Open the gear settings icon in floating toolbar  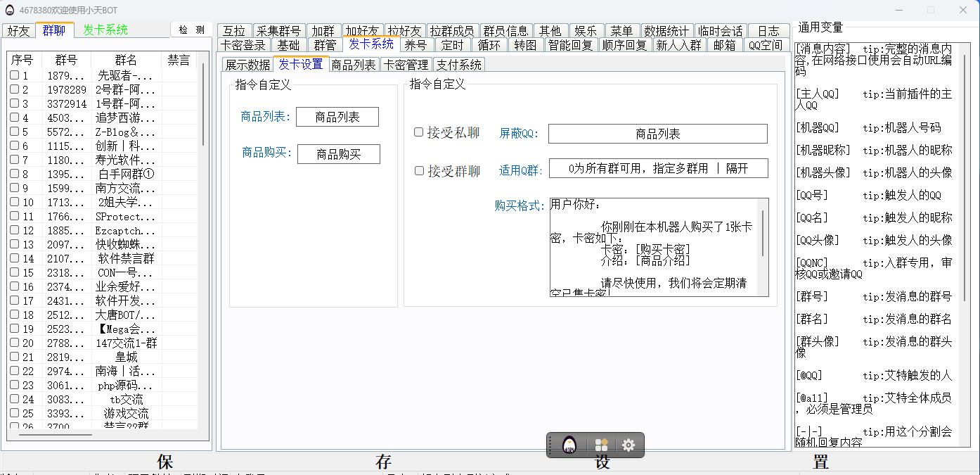628,445
